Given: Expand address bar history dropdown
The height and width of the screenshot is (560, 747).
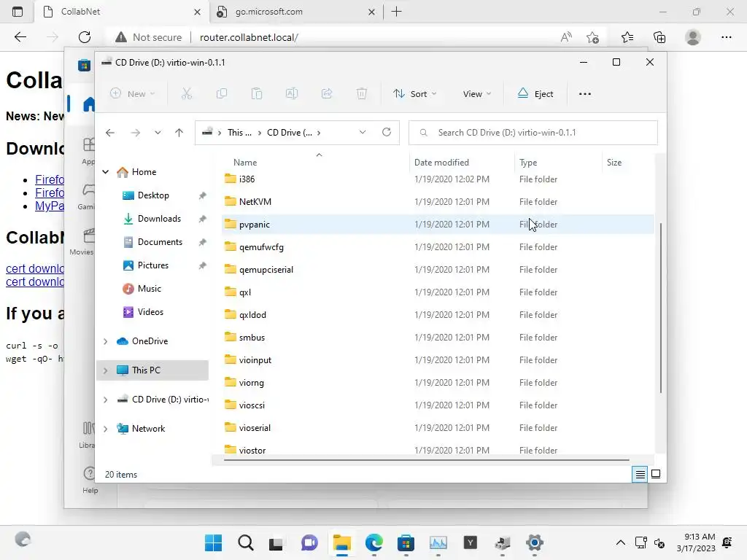Looking at the screenshot, I should point(363,133).
